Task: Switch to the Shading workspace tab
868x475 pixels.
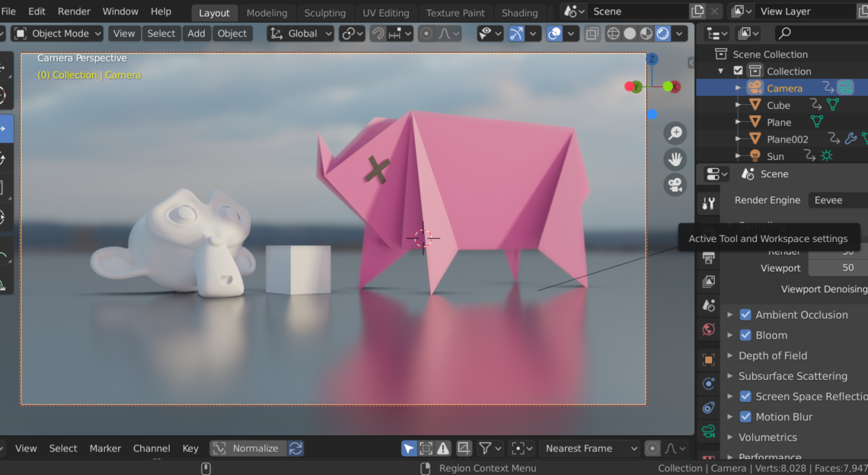Action: (521, 12)
